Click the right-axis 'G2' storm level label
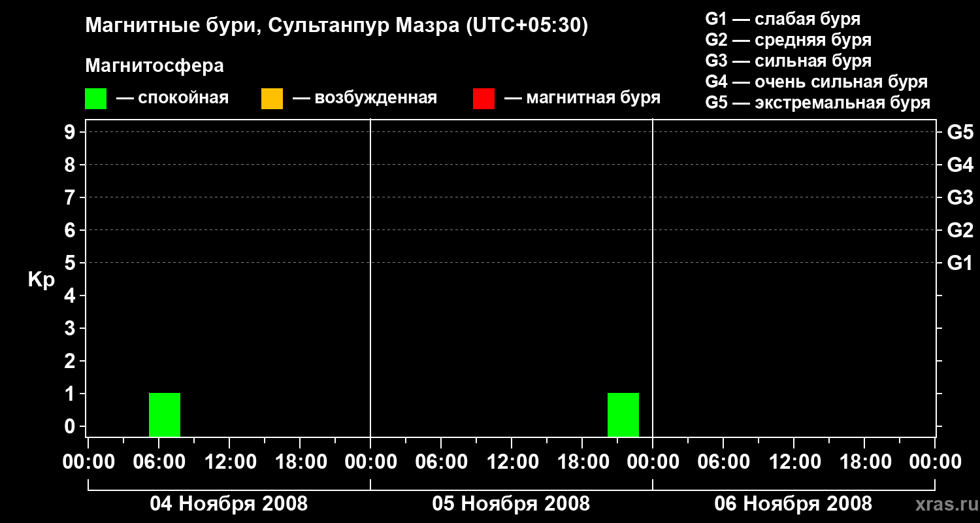980x523 pixels. [x=960, y=230]
